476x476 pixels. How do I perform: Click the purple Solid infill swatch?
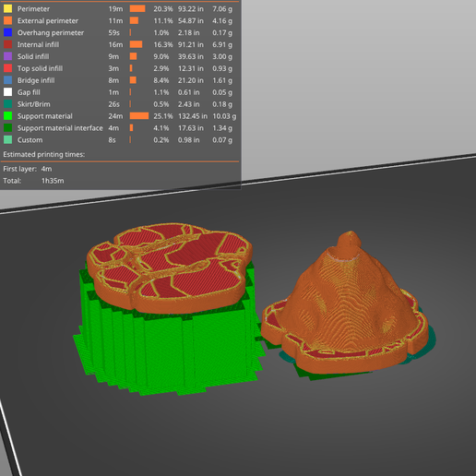pyautogui.click(x=7, y=56)
